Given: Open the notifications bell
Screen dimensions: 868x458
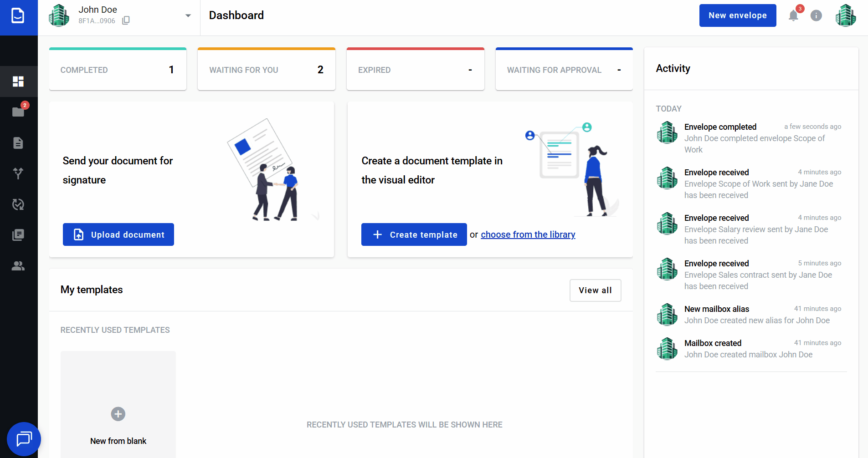Looking at the screenshot, I should pyautogui.click(x=793, y=16).
